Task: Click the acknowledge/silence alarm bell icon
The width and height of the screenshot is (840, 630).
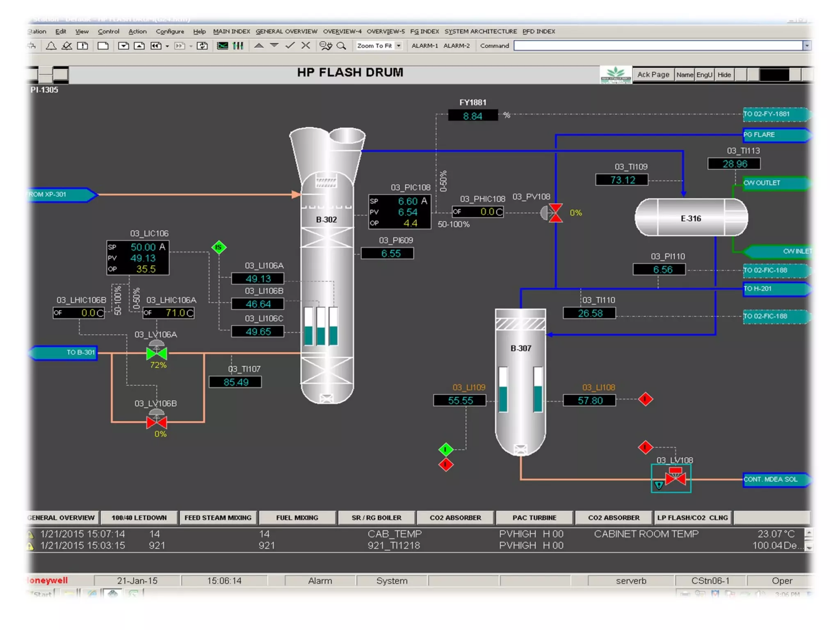Action: (x=66, y=46)
